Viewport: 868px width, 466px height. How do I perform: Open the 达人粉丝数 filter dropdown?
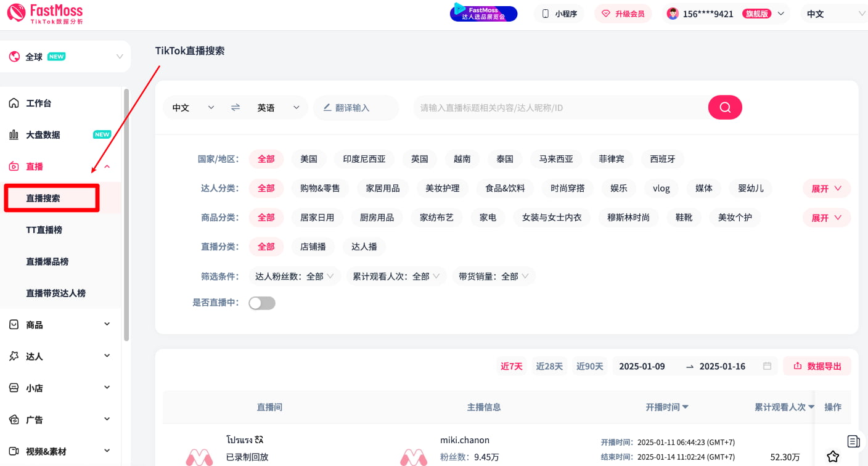295,276
